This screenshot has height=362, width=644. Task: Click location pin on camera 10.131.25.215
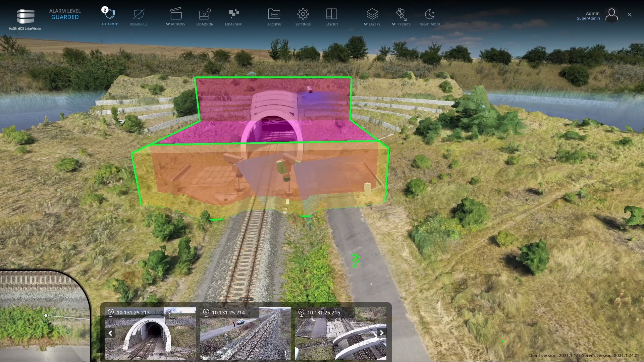301,312
